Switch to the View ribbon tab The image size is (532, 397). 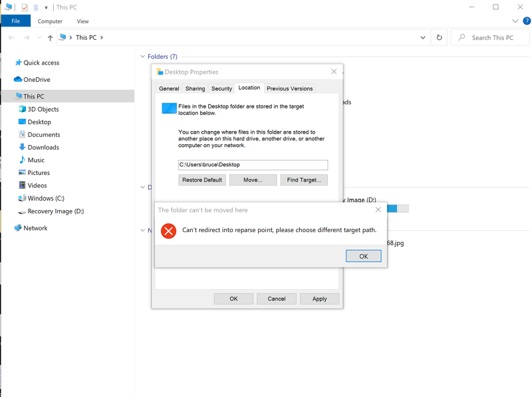point(82,21)
